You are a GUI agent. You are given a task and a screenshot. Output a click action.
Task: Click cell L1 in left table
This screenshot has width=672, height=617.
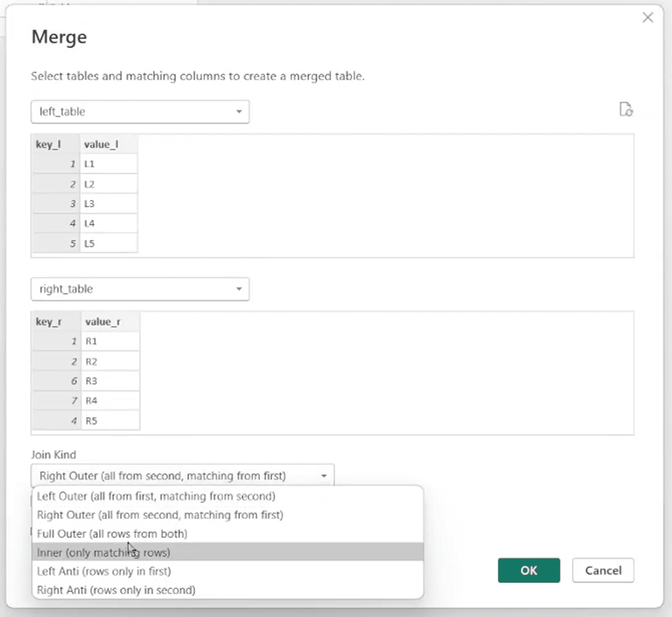[x=109, y=164]
